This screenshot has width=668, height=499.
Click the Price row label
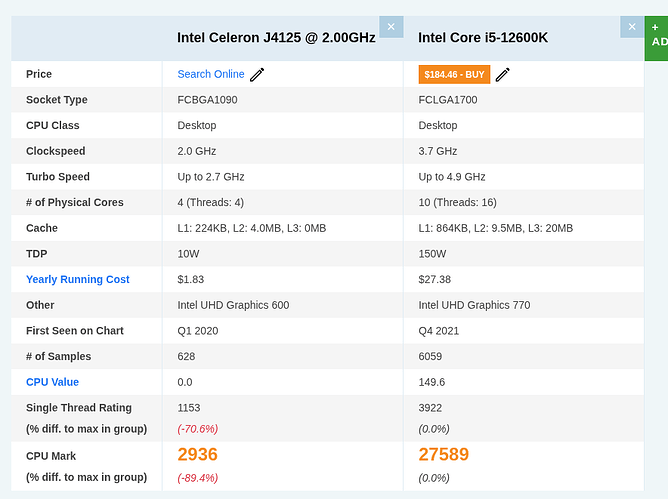click(39, 74)
